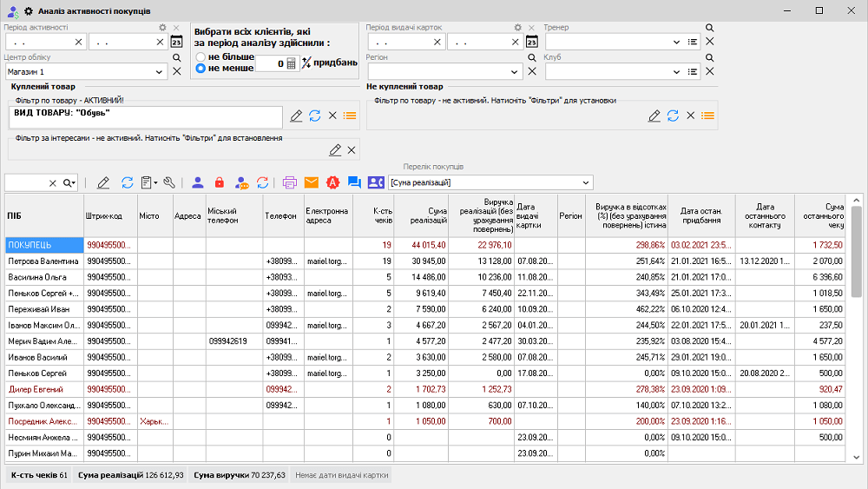Click the blue chat bubbles icon
The height and width of the screenshot is (489, 868).
coord(354,182)
